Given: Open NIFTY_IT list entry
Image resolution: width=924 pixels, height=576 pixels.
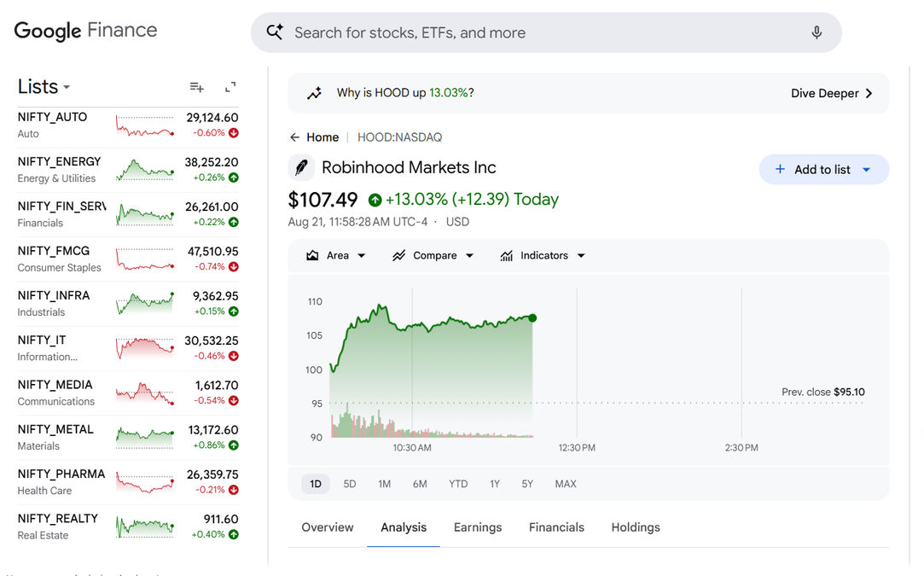Looking at the screenshot, I should [128, 348].
